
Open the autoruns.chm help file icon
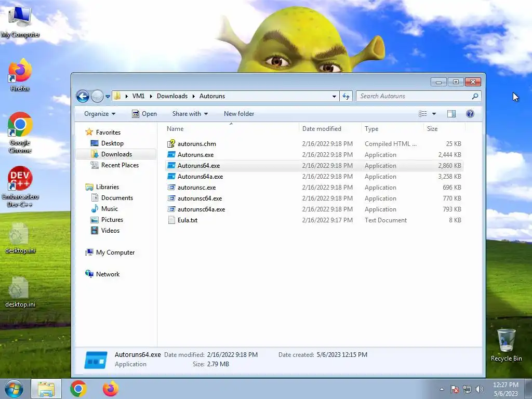pos(171,143)
